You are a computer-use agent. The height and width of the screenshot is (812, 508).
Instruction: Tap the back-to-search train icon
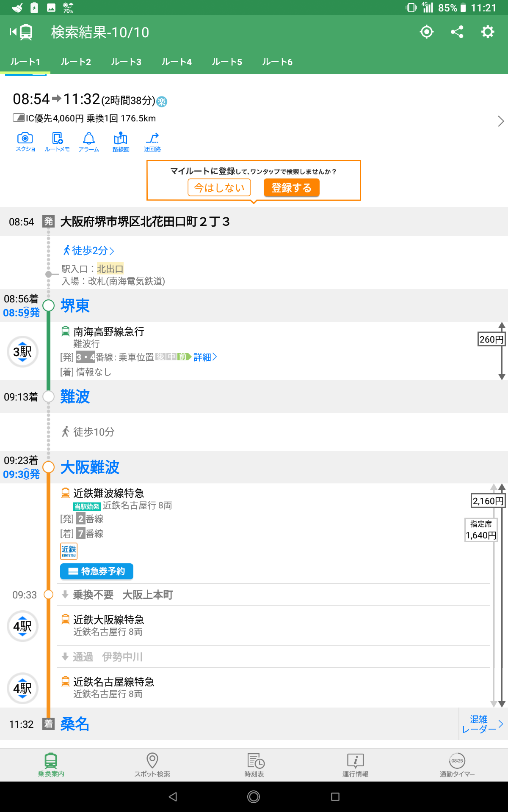tap(21, 32)
